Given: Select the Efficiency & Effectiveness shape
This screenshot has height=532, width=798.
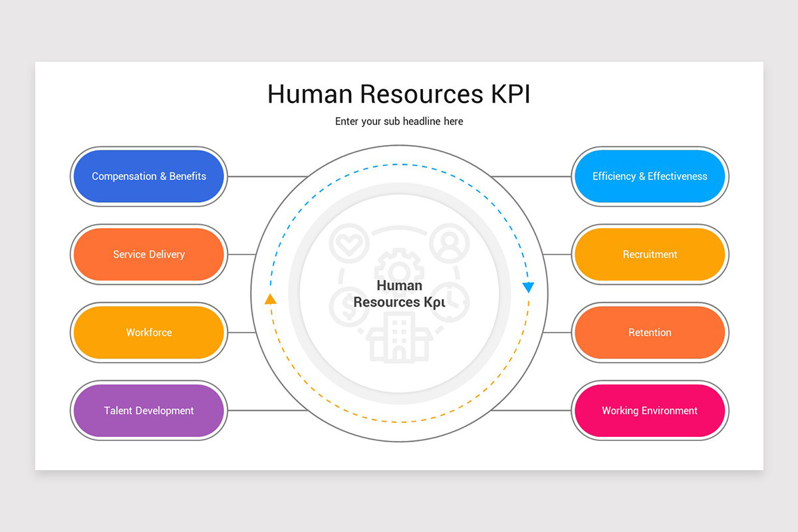Looking at the screenshot, I should [650, 176].
